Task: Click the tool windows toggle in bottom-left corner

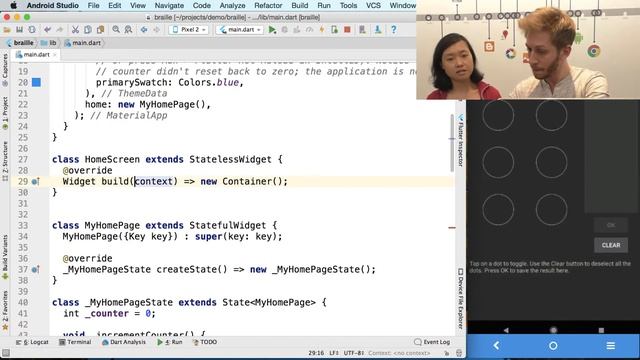Action: point(6,353)
